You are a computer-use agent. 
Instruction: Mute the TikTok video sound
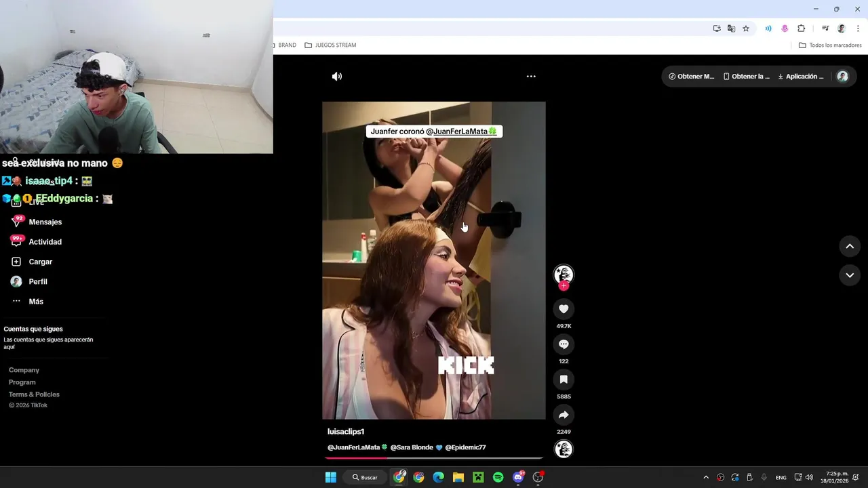[337, 77]
